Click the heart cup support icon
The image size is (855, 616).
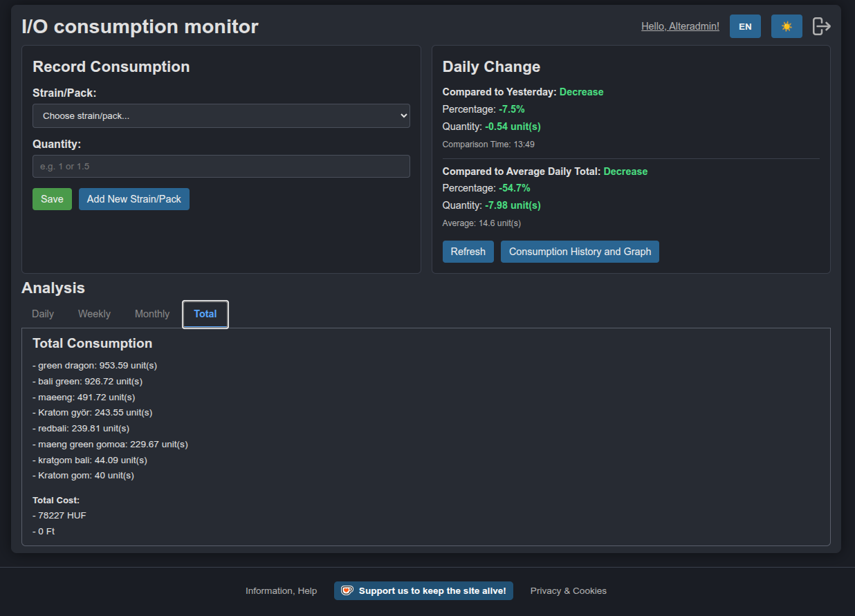(347, 590)
